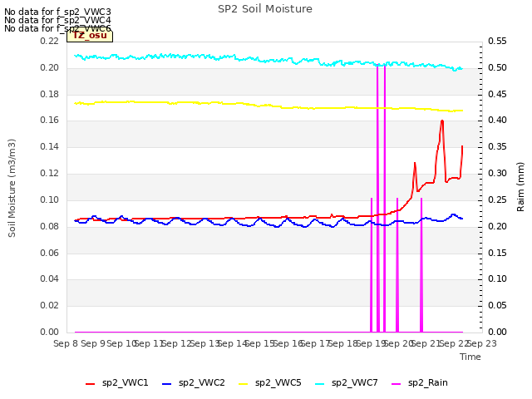Click the magenta sp2_Rain legend color marker
Image resolution: width=532 pixels, height=399 pixels.
396,384
